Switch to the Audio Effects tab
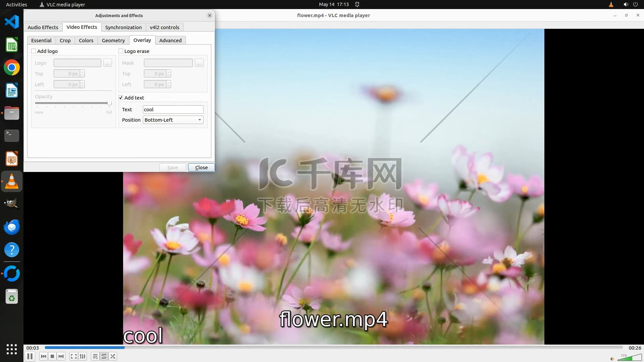Image resolution: width=644 pixels, height=362 pixels. pos(43,27)
